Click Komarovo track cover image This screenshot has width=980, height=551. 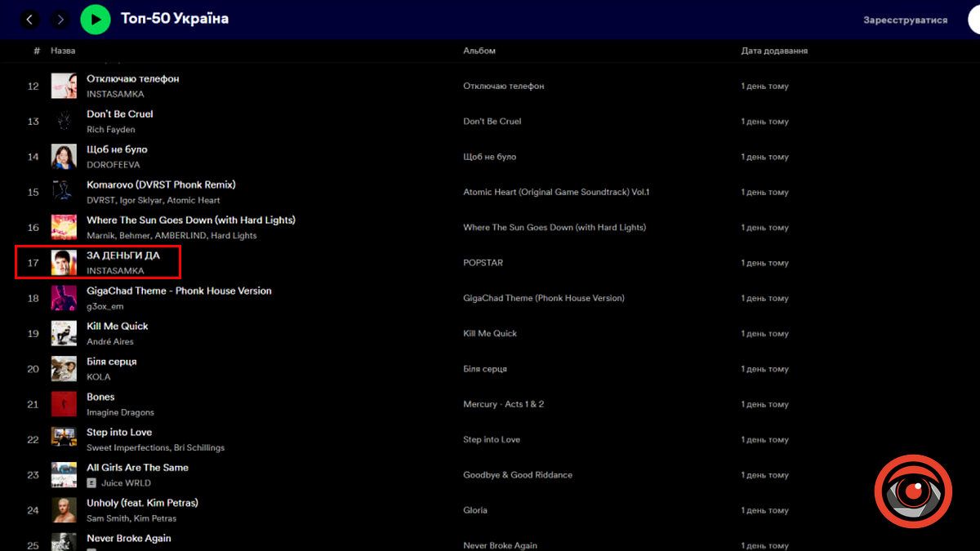pos(64,192)
